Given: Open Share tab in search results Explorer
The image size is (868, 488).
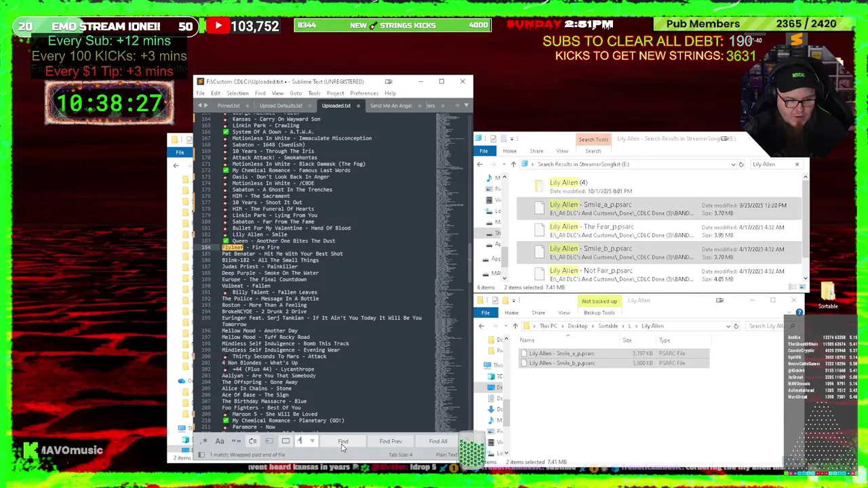Looking at the screenshot, I should point(536,151).
